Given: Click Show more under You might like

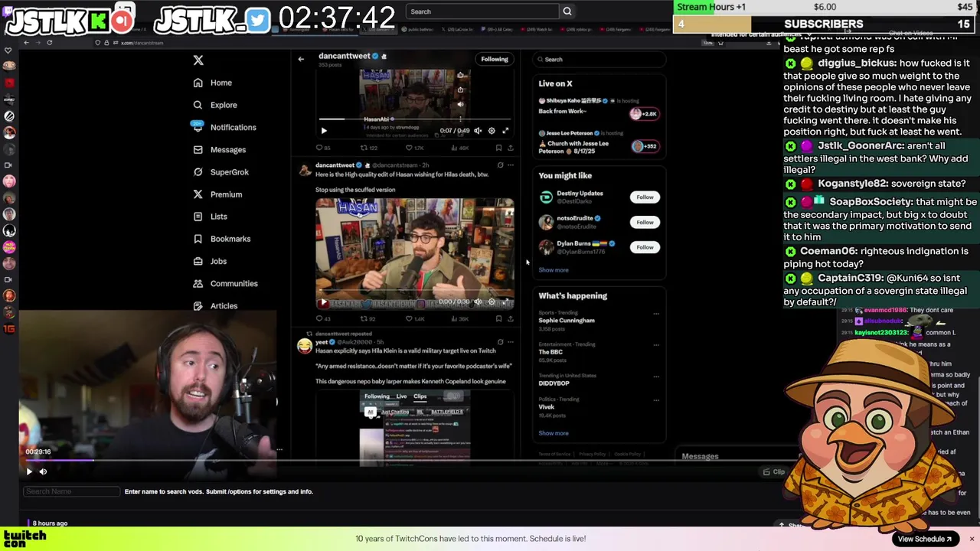Looking at the screenshot, I should (554, 270).
